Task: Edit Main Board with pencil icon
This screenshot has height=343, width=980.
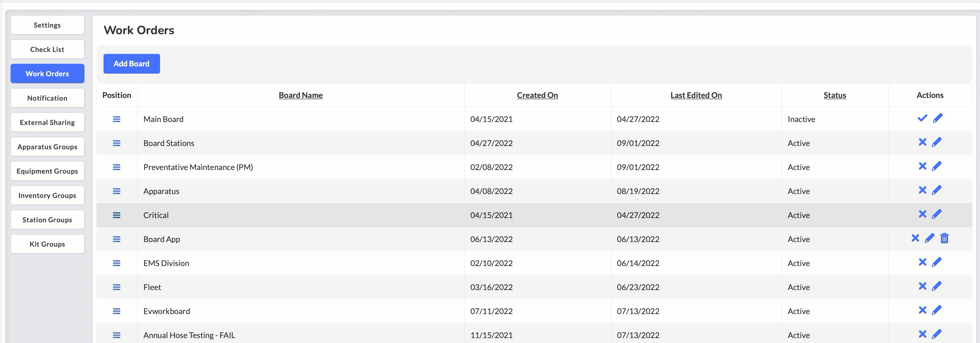Action: [938, 118]
